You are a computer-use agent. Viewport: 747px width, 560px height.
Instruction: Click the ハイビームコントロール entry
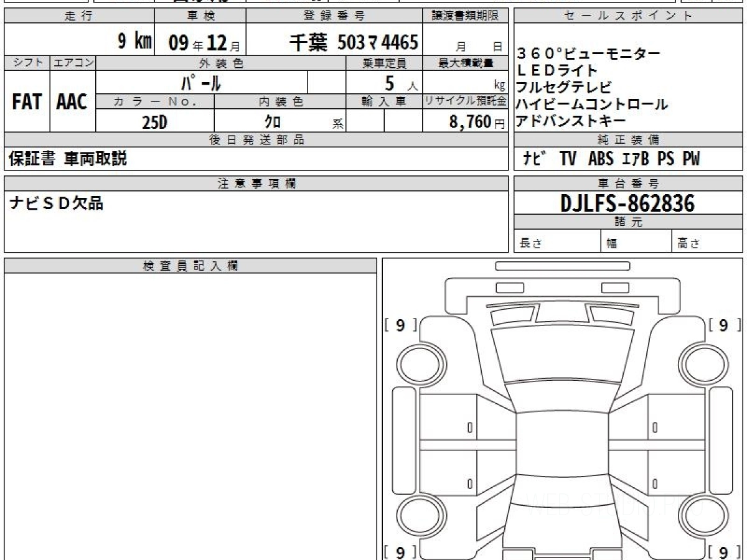(591, 104)
